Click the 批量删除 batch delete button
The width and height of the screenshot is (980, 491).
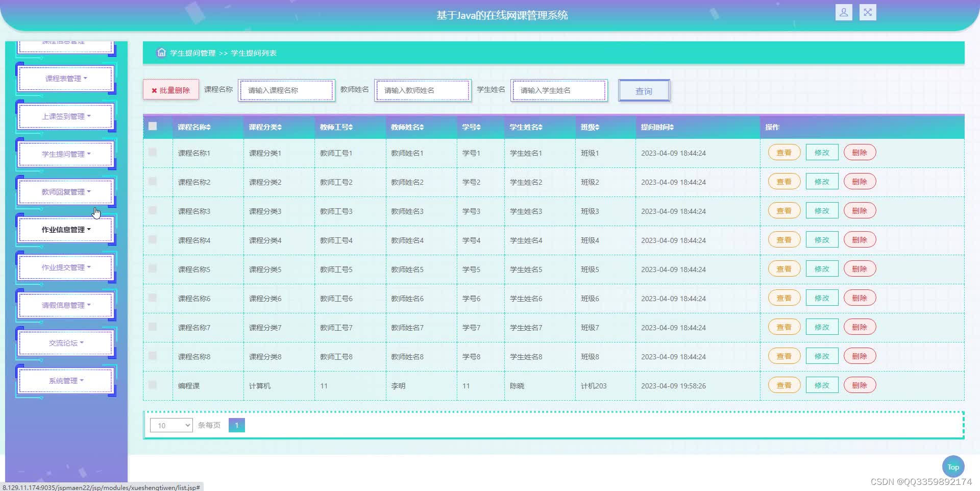click(x=170, y=90)
